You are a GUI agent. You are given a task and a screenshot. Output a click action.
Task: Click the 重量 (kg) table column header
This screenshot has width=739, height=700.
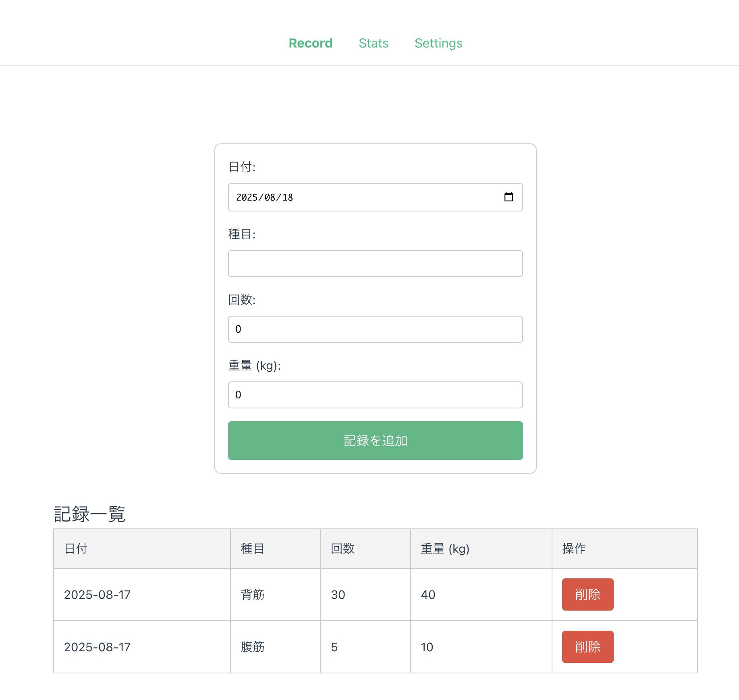445,549
